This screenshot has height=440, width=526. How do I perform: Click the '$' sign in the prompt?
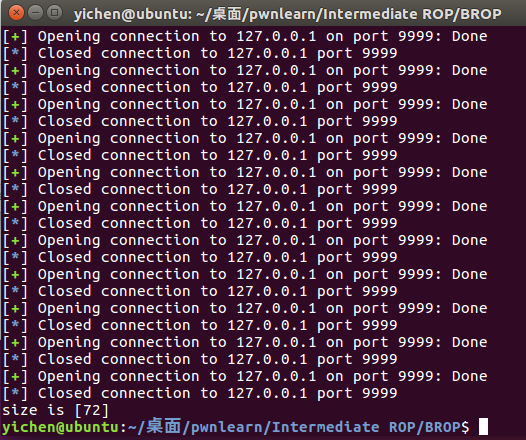(465, 427)
